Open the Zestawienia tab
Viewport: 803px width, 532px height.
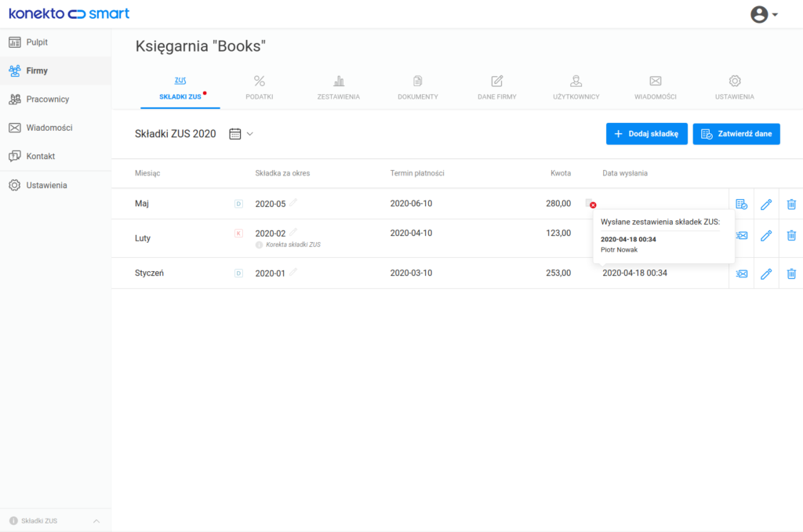[x=339, y=88]
